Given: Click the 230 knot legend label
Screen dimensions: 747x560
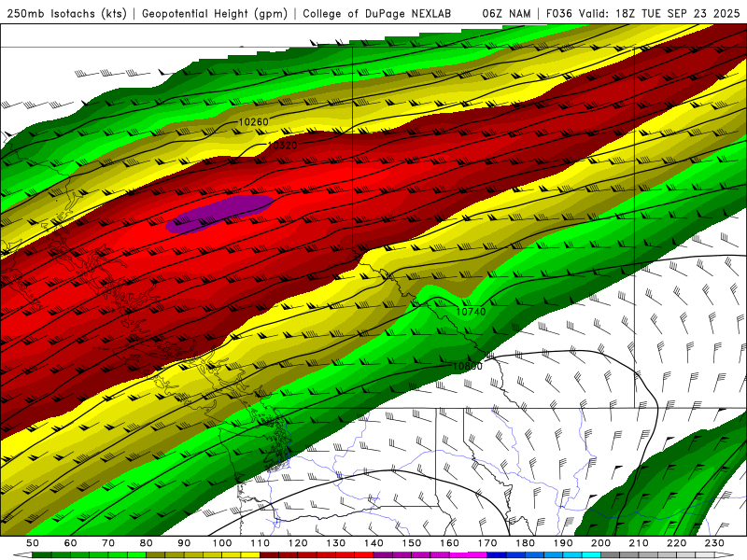Looking at the screenshot, I should 714,543.
